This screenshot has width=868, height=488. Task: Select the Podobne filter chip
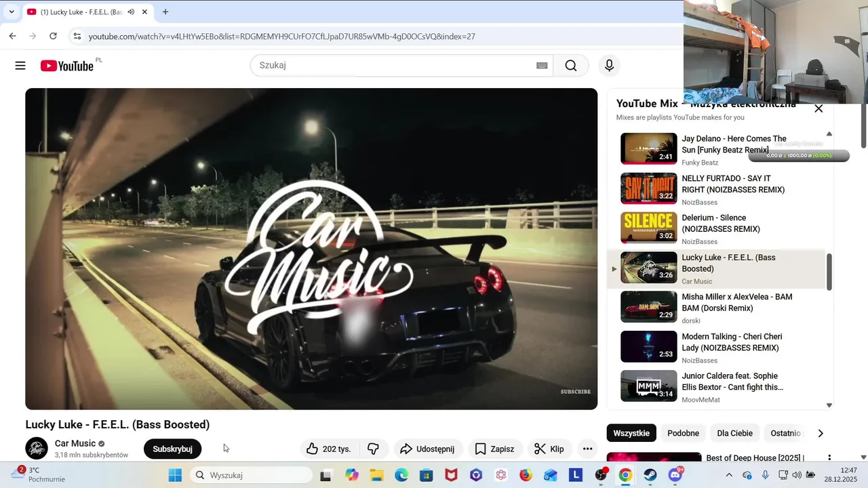tap(683, 433)
